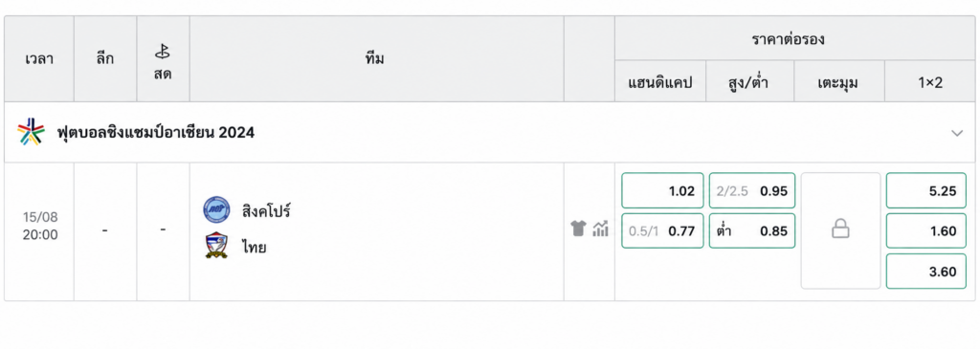Select over 2/2.5 odds 0.95

tap(752, 190)
